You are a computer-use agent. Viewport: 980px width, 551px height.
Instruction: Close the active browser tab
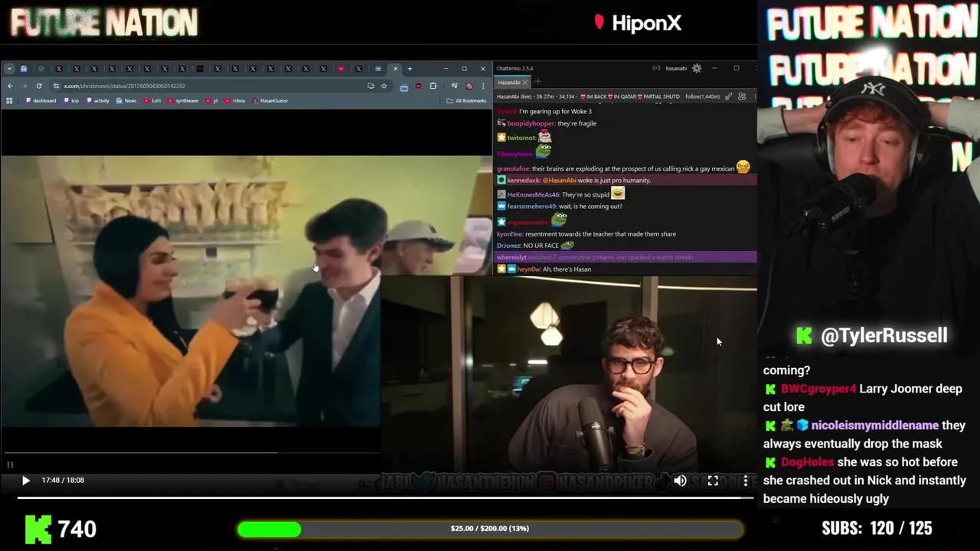tap(395, 69)
